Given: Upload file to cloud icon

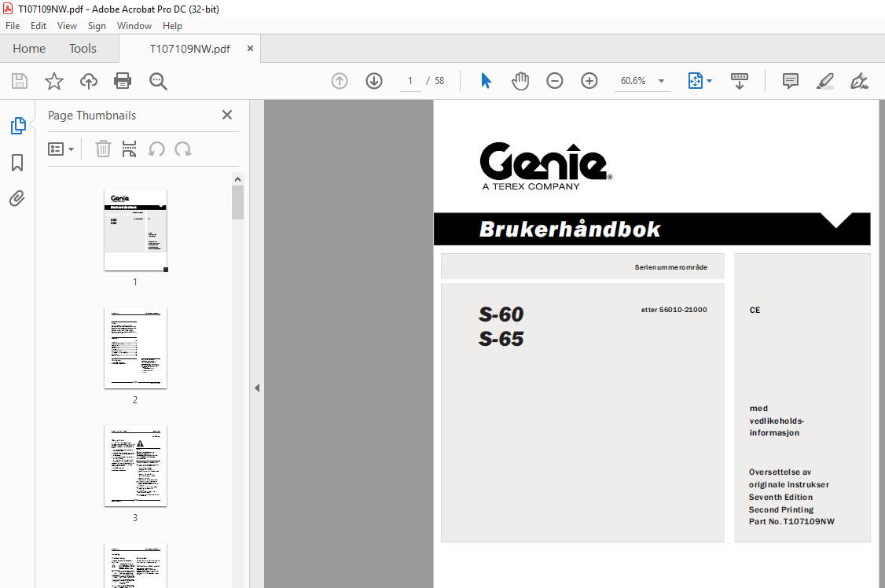Looking at the screenshot, I should pyautogui.click(x=89, y=81).
